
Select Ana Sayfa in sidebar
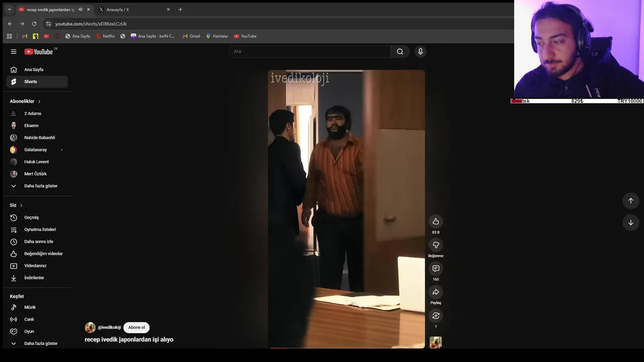click(x=37, y=69)
